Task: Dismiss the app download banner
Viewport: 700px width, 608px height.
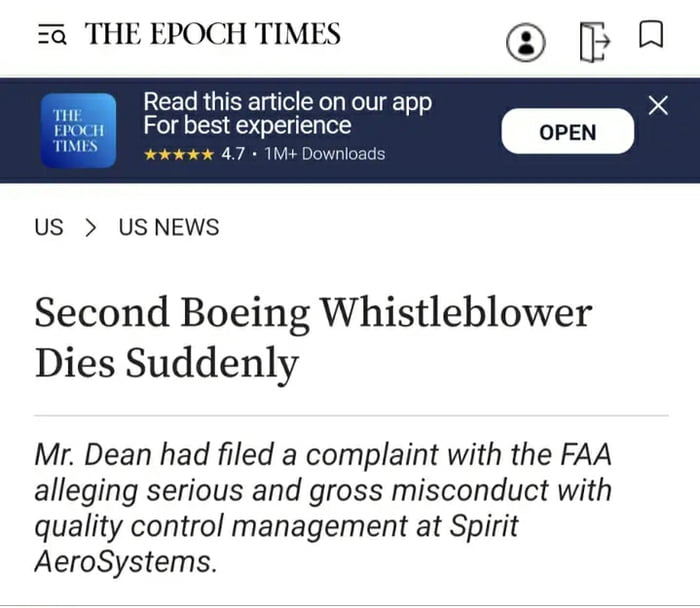Action: tap(658, 105)
